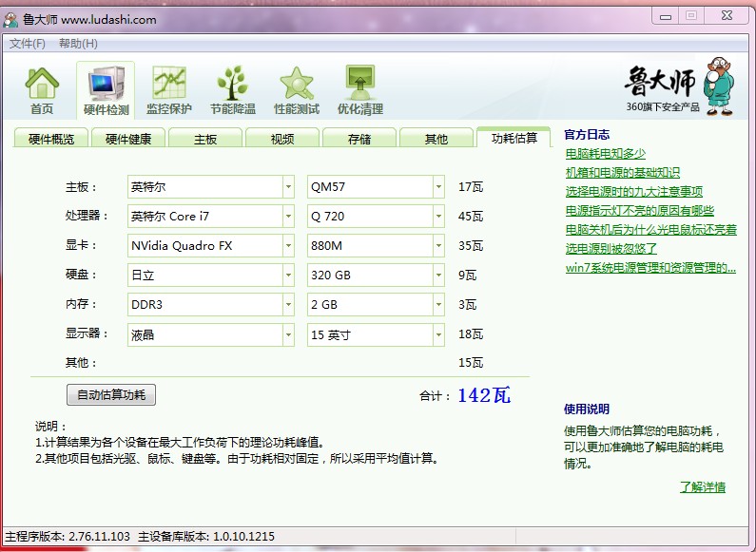Close the 鲁大师 window
The height and width of the screenshot is (552, 756).
coord(727,16)
